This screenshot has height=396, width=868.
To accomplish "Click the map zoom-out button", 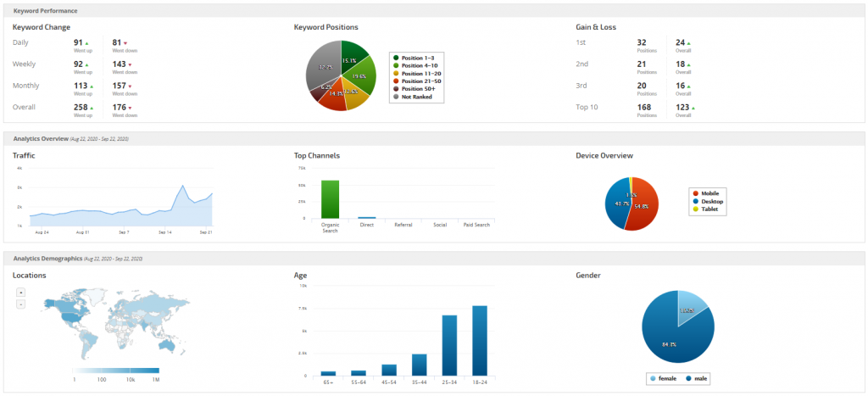I will click(x=21, y=304).
